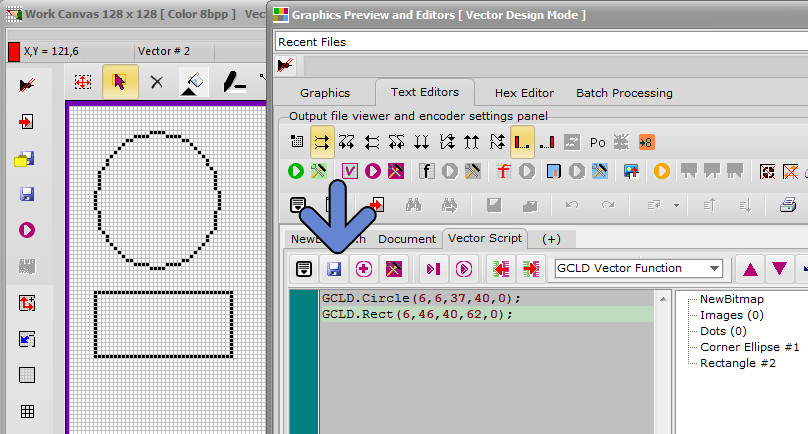Click the Recent Files field

542,42
